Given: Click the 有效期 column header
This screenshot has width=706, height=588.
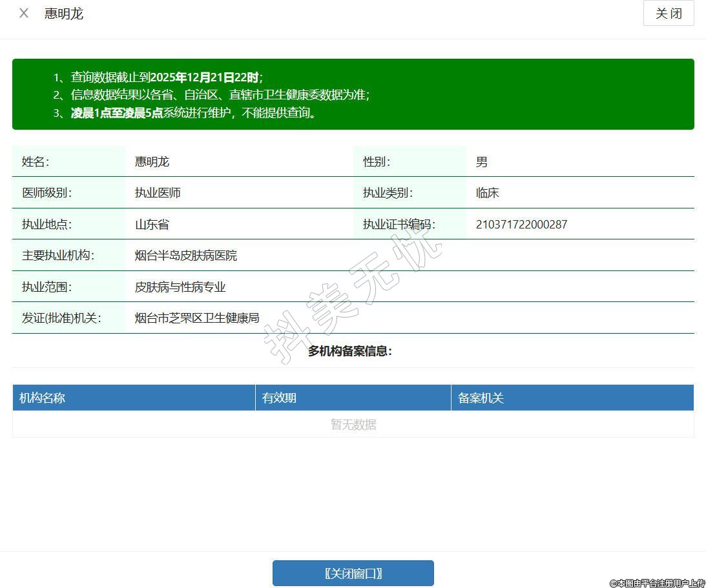Looking at the screenshot, I should tap(279, 398).
